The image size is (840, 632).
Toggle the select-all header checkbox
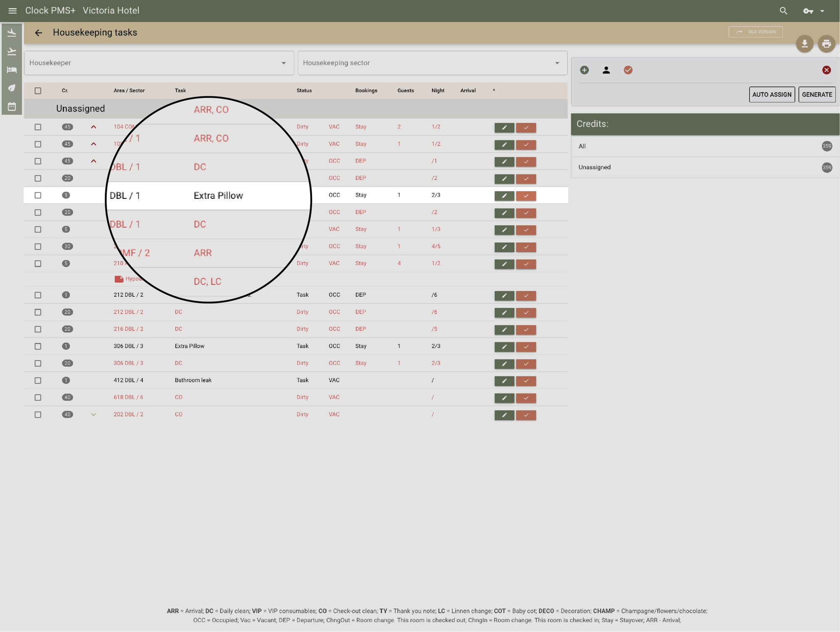[x=38, y=91]
